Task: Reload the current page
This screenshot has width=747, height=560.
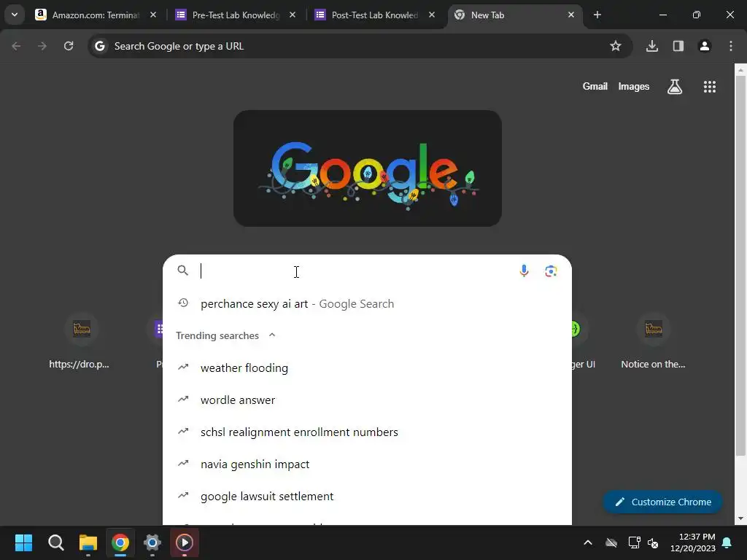Action: (x=69, y=46)
